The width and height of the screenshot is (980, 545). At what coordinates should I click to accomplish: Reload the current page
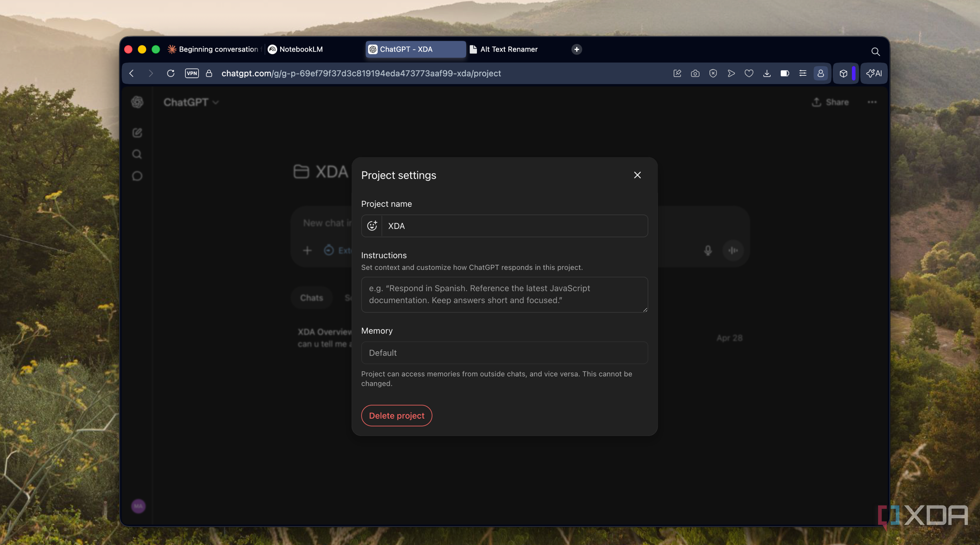(171, 73)
